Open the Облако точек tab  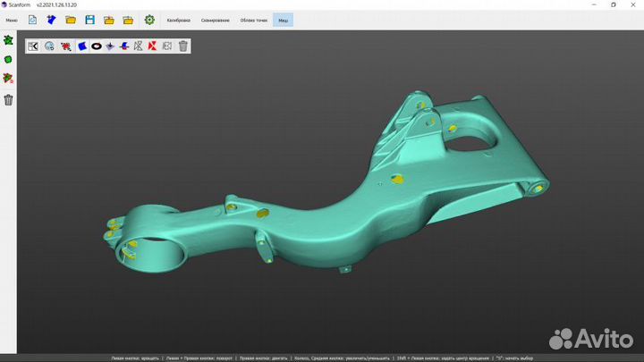click(x=254, y=20)
